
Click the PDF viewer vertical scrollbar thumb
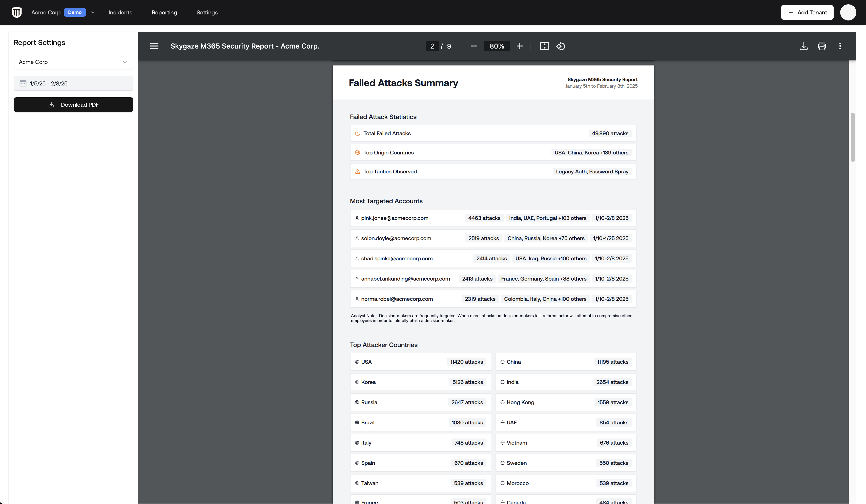pyautogui.click(x=852, y=137)
